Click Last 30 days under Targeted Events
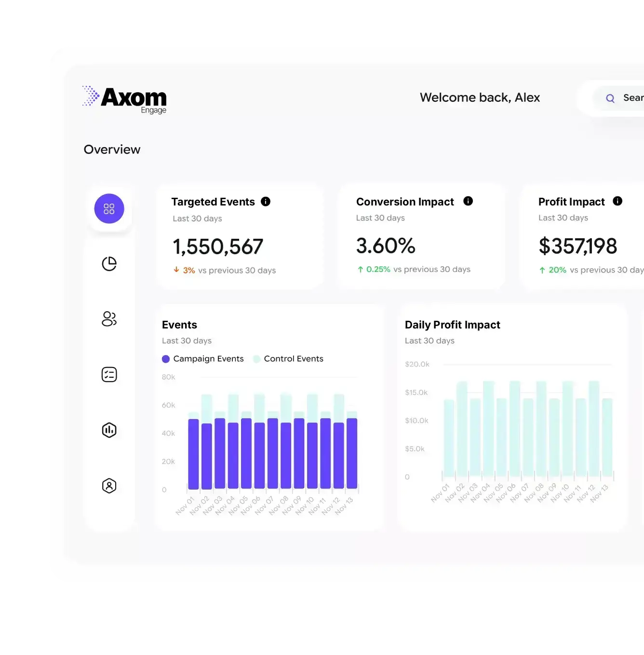Viewport: 644px width, 655px height. coord(197,218)
